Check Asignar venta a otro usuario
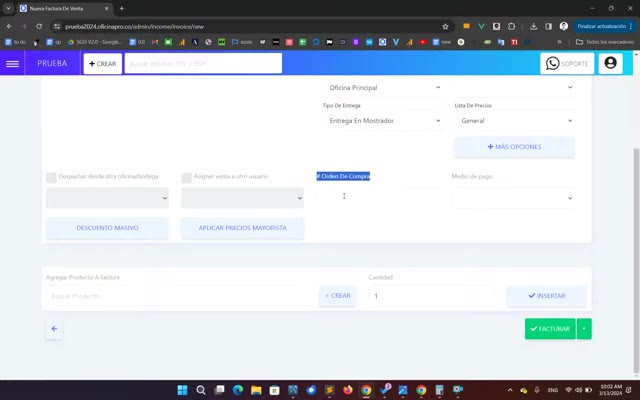 tap(187, 177)
